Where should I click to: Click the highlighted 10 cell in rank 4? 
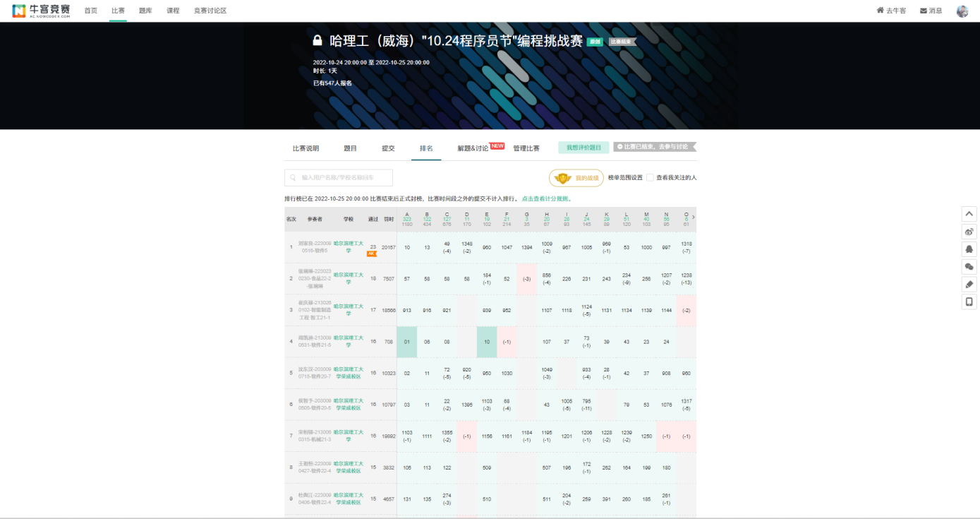point(487,342)
